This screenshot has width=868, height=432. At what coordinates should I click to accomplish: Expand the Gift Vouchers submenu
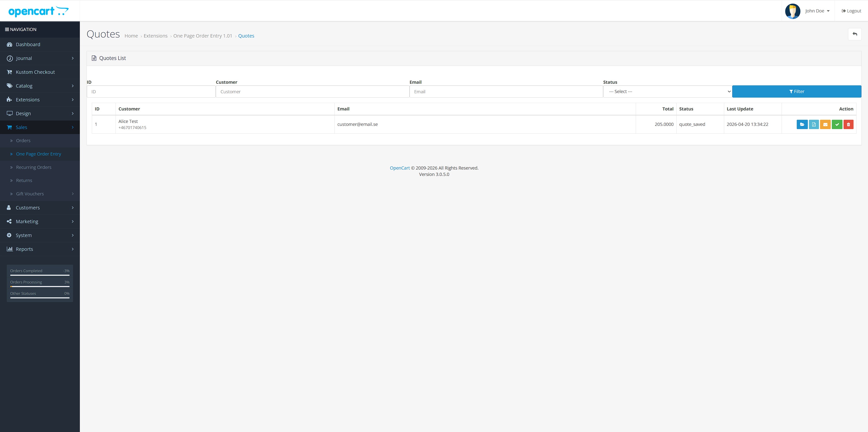(30, 194)
